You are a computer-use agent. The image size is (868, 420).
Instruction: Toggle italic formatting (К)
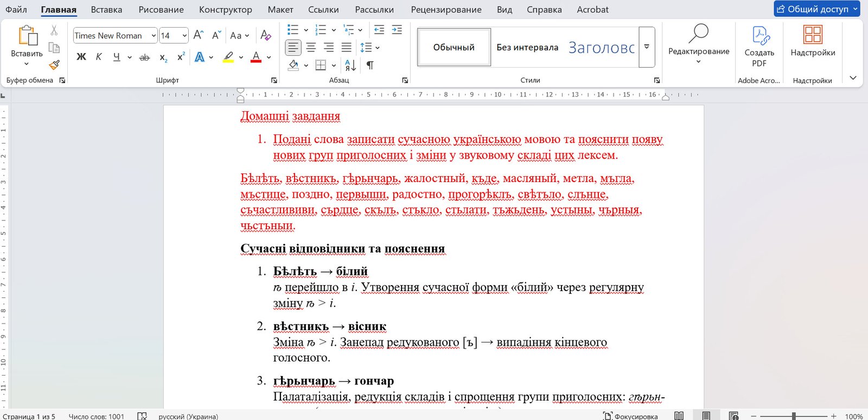click(x=99, y=57)
